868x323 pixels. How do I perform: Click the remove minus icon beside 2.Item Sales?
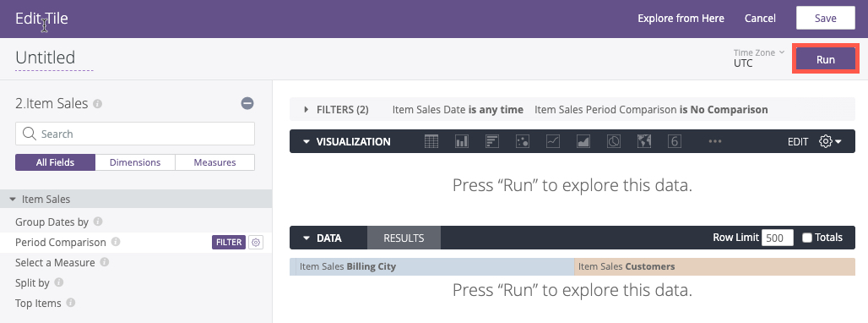tap(247, 103)
